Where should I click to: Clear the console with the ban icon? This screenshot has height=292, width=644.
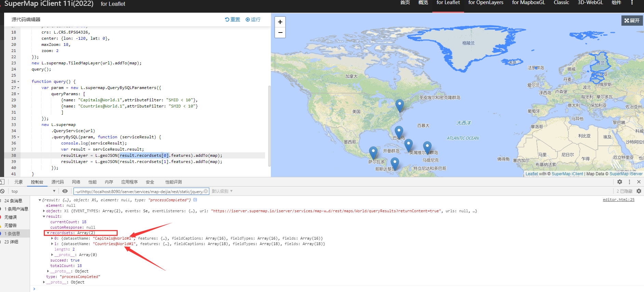[x=2, y=191]
